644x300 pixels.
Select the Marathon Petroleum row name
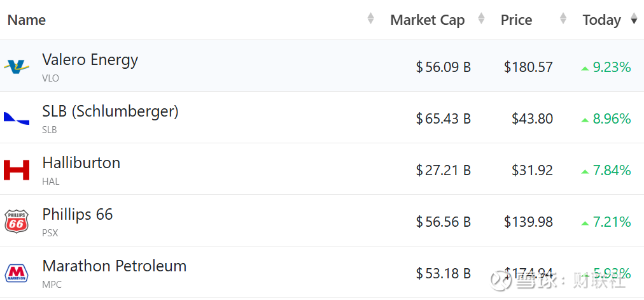coord(114,266)
